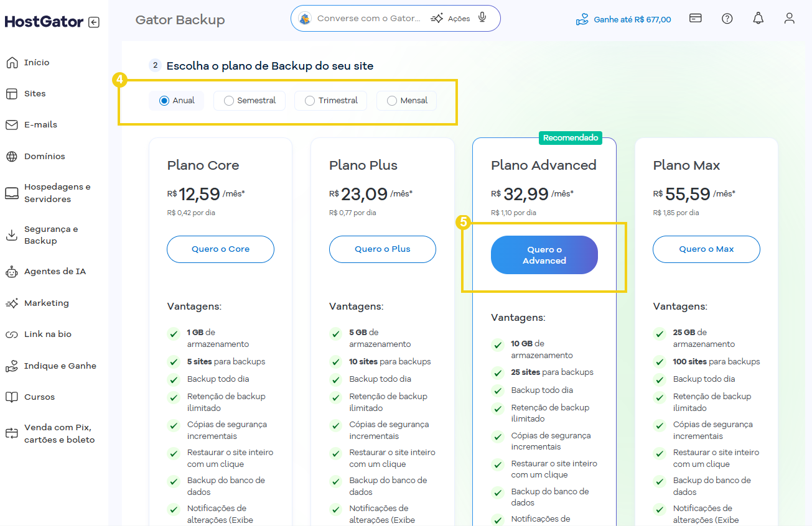Open the user profile icon
Viewport: 812px width, 526px height.
tap(789, 18)
